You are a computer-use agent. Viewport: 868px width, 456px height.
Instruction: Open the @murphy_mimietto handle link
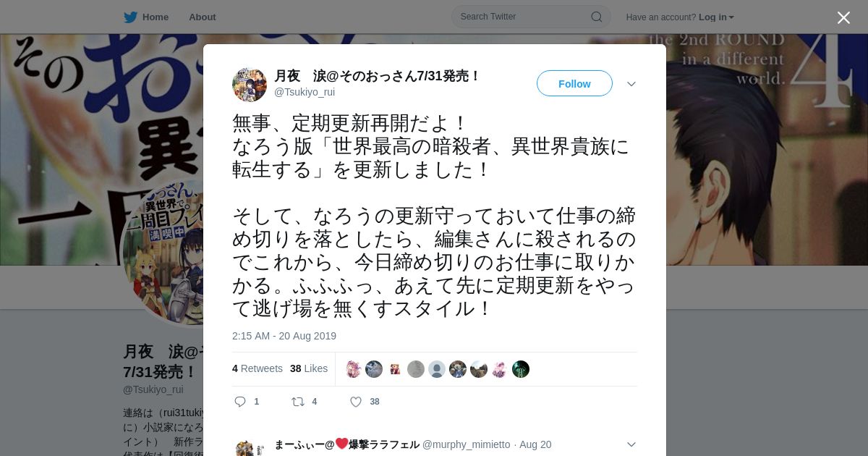pyautogui.click(x=466, y=444)
